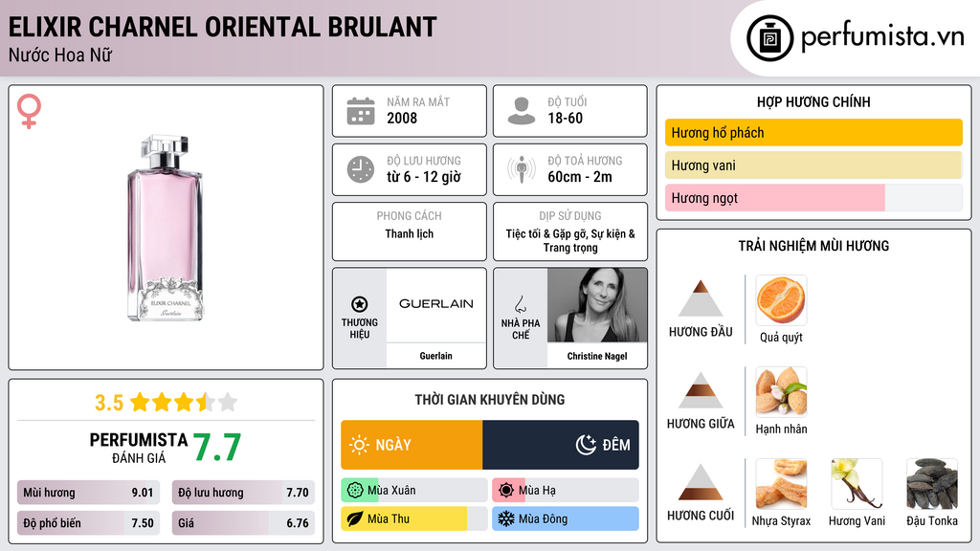Click the Perfumista Đánh giá label

[x=138, y=448]
